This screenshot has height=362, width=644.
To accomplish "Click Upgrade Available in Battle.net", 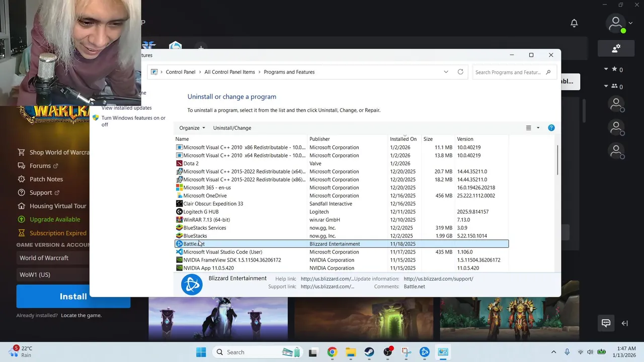I will (49, 219).
